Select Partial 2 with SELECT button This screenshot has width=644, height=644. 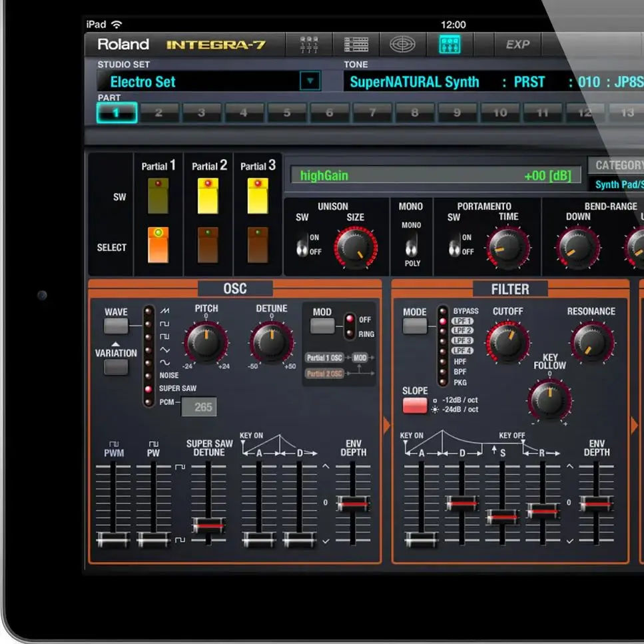pyautogui.click(x=208, y=245)
